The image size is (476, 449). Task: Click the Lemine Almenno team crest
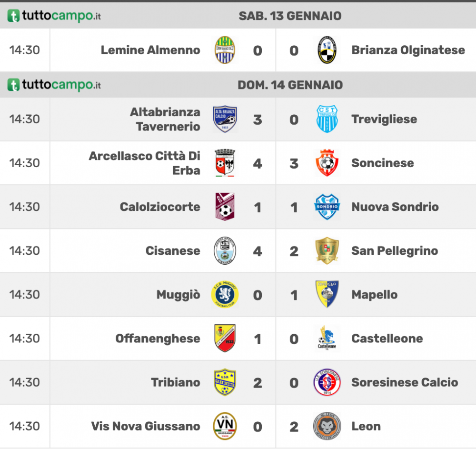point(225,50)
